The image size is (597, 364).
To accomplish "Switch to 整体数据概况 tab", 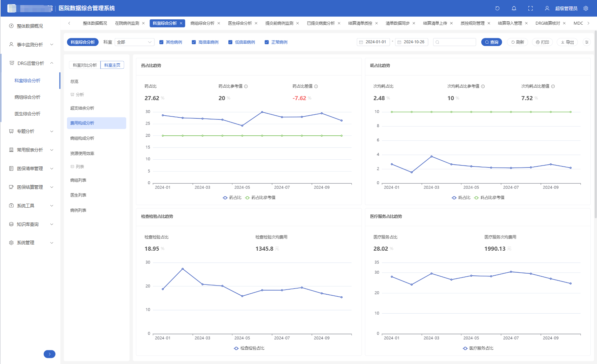I will [x=95, y=23].
